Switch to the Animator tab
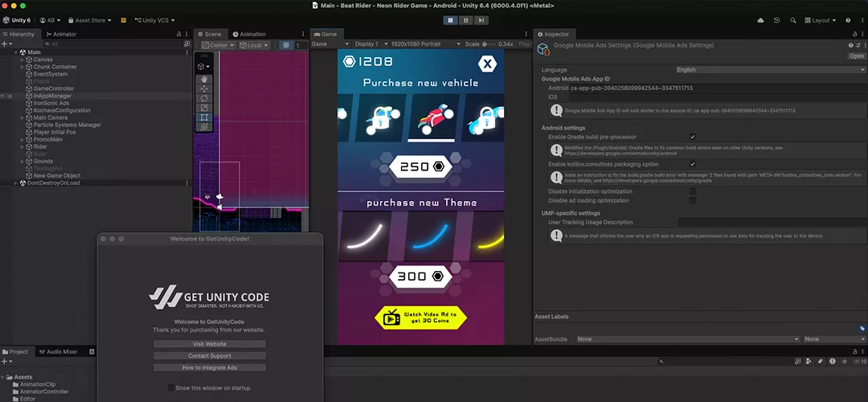The image size is (868, 402). click(61, 35)
